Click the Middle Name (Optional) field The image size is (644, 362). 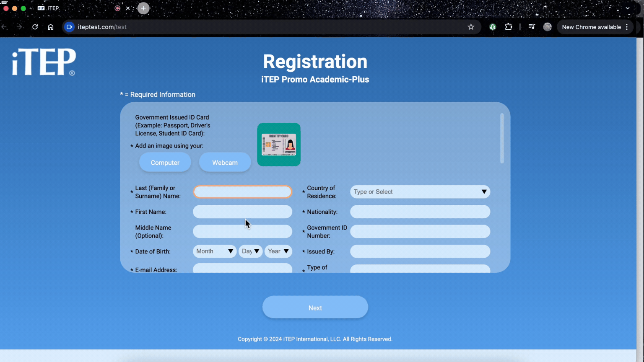(x=242, y=231)
